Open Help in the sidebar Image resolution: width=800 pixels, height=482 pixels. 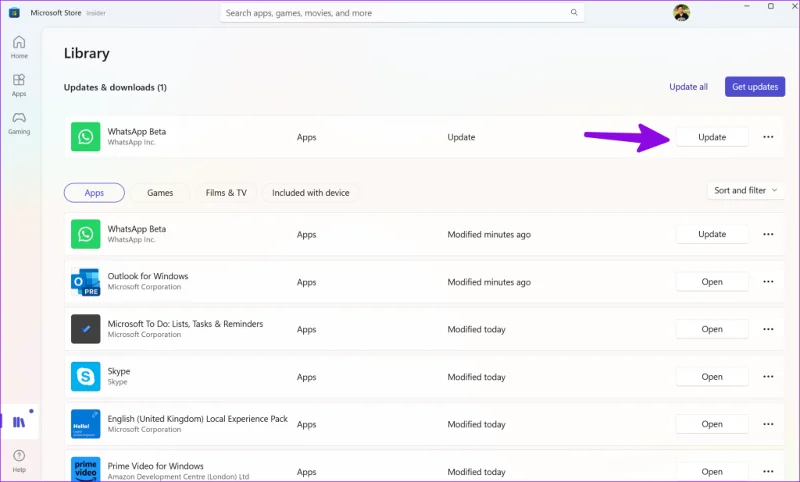(19, 461)
